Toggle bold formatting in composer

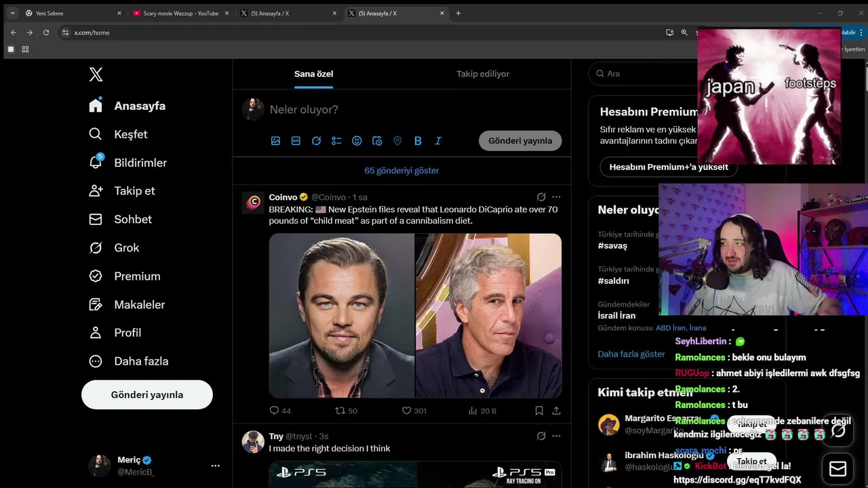pyautogui.click(x=418, y=141)
